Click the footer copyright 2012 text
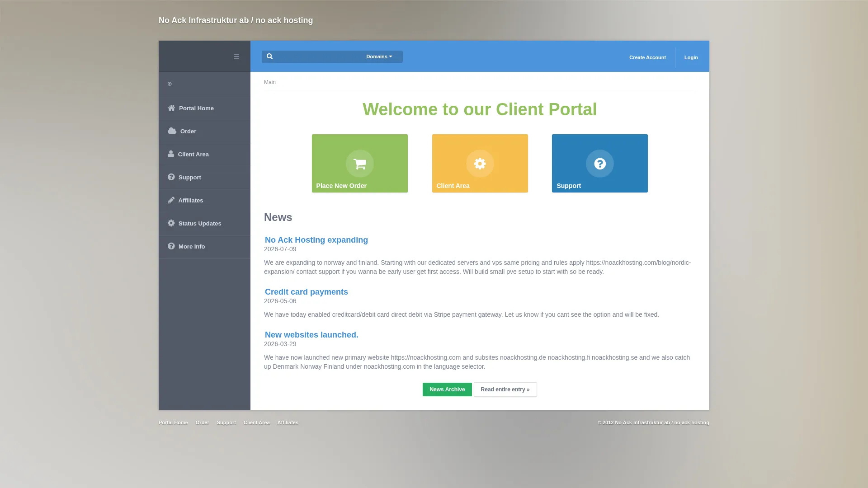Image resolution: width=868 pixels, height=488 pixels. tap(653, 422)
